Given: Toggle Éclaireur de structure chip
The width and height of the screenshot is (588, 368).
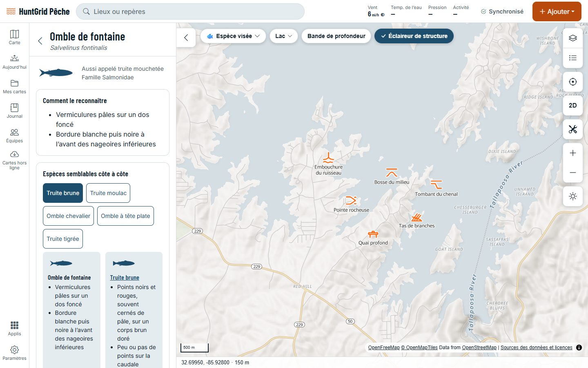Looking at the screenshot, I should pos(414,36).
